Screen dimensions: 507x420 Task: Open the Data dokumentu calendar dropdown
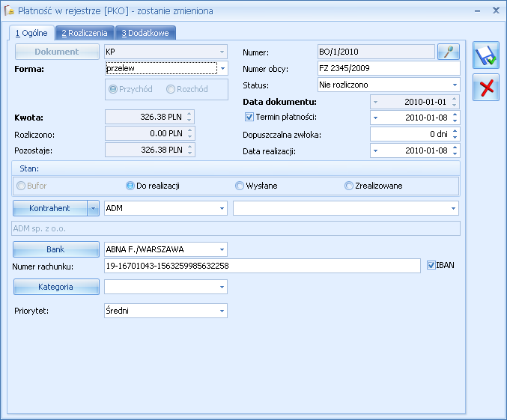pyautogui.click(x=375, y=102)
